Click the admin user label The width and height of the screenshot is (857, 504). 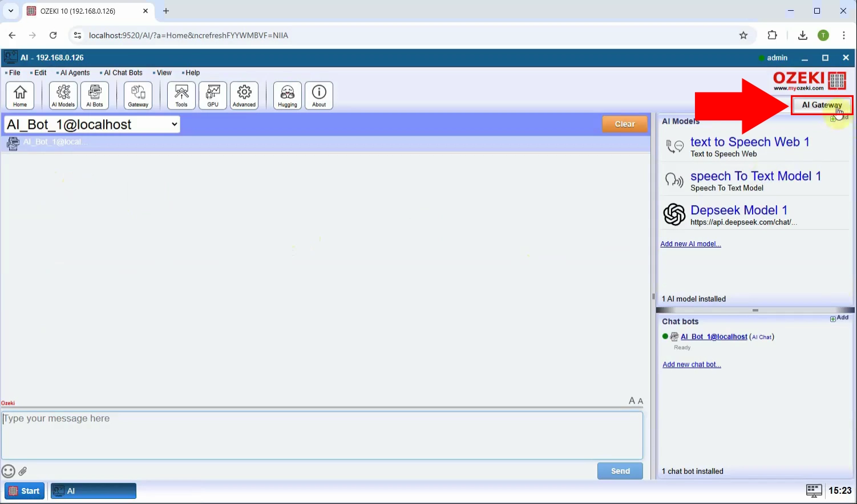pyautogui.click(x=777, y=58)
